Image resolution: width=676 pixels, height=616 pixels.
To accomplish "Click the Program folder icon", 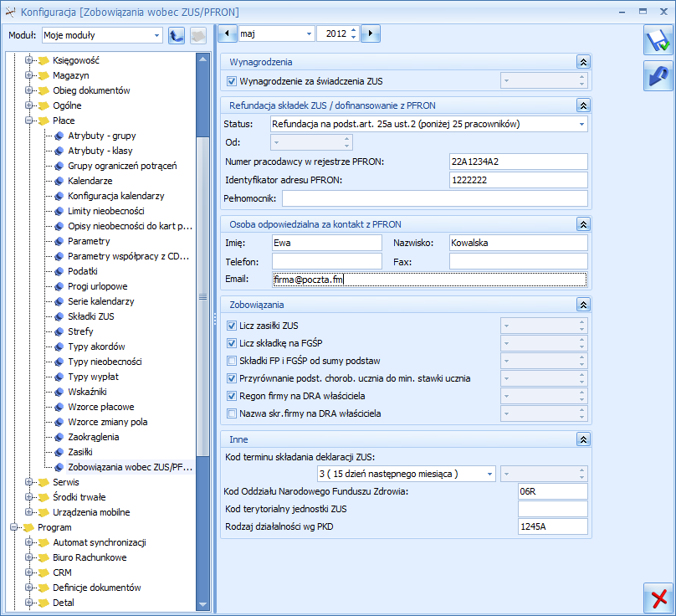I will coord(29,527).
